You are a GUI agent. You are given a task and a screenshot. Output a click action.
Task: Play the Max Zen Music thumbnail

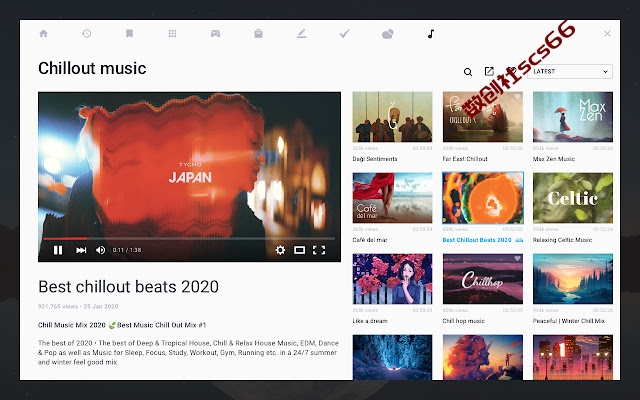pyautogui.click(x=573, y=117)
